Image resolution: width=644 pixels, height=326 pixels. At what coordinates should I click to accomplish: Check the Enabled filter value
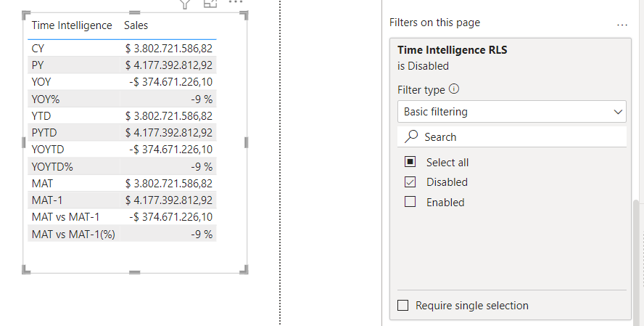coord(410,203)
